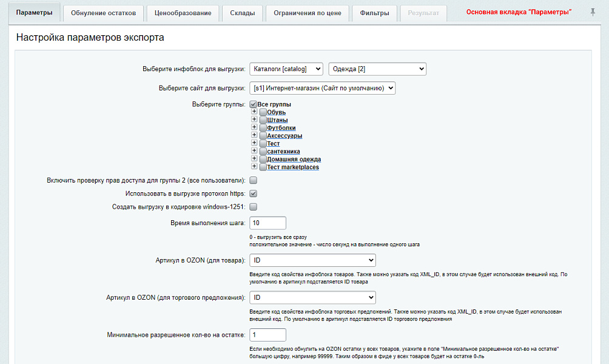This screenshot has width=609, height=364.
Task: Expand the Футболки group plus icon
Action: point(254,127)
